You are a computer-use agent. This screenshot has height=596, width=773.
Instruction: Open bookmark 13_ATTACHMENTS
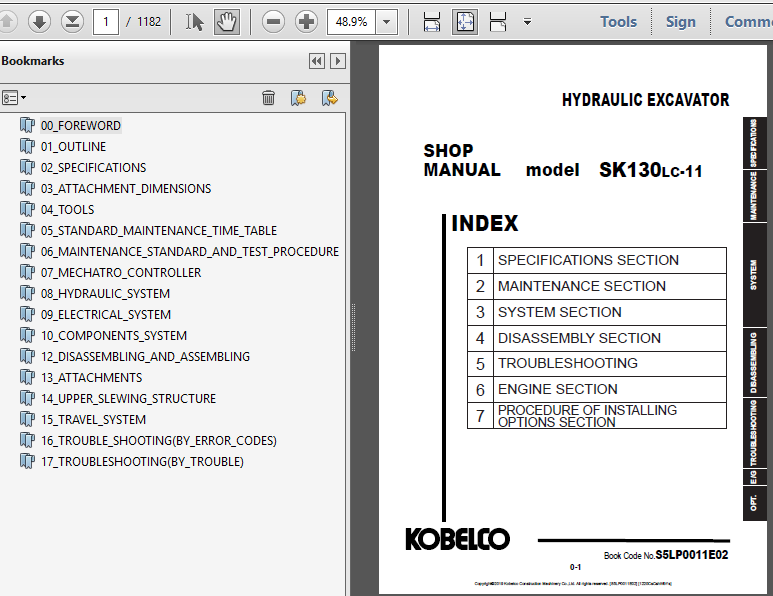coord(92,378)
